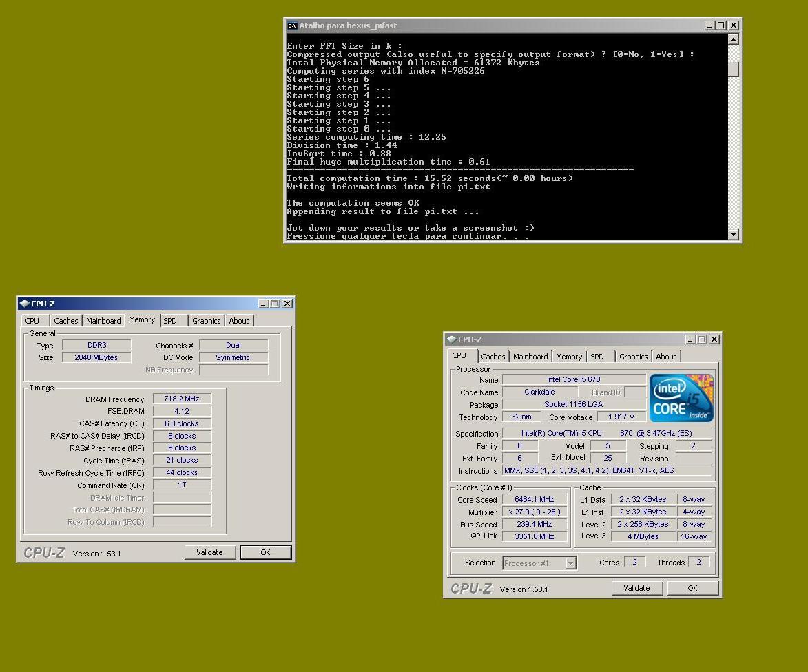
Task: Click the Package field Socket 1156 LGA
Action: pyautogui.click(x=574, y=404)
